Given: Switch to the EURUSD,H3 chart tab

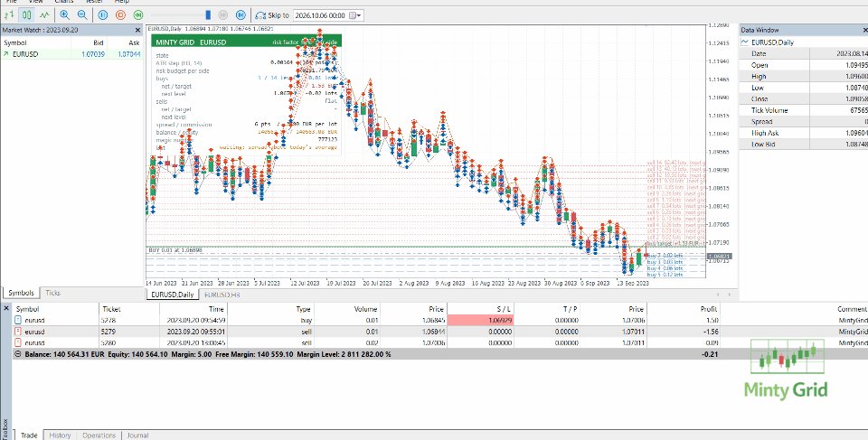Looking at the screenshot, I should (222, 295).
